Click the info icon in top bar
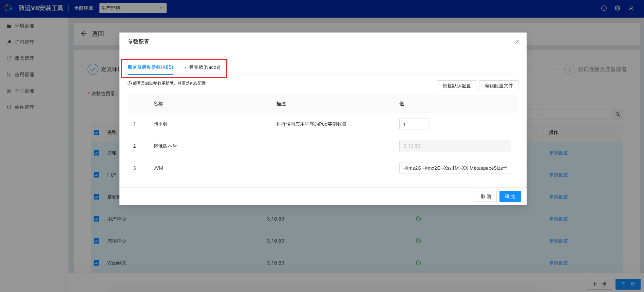Image resolution: width=644 pixels, height=292 pixels. 604,8
